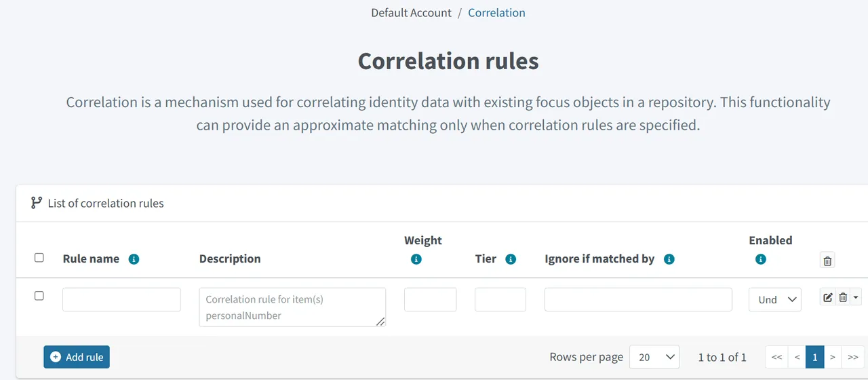Click the header trash delete icon
This screenshot has height=380, width=868.
point(827,260)
